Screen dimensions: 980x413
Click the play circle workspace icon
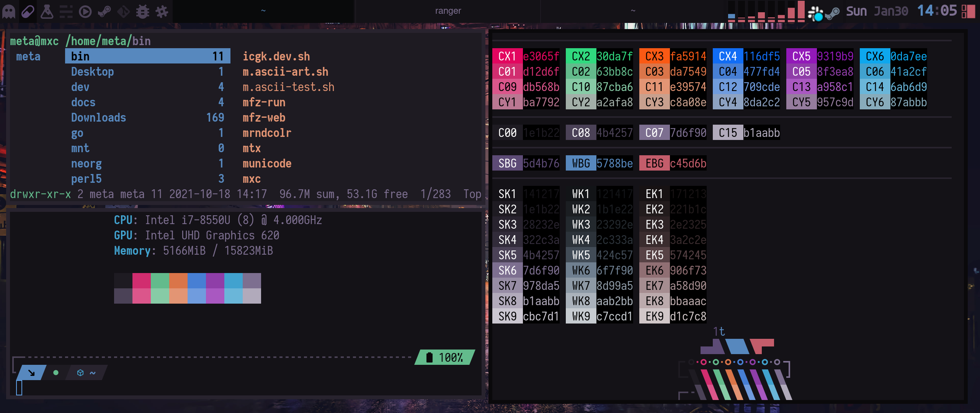coord(85,11)
